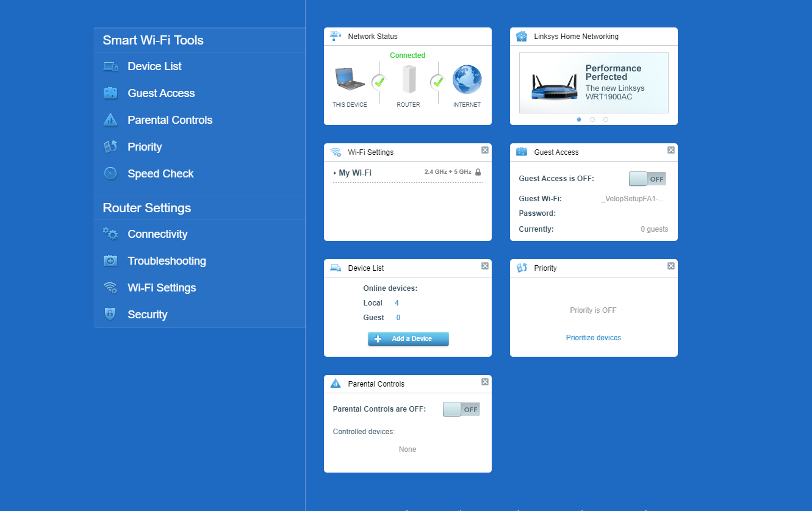Click the router icon in Network Status
The height and width of the screenshot is (511, 812).
coord(408,79)
